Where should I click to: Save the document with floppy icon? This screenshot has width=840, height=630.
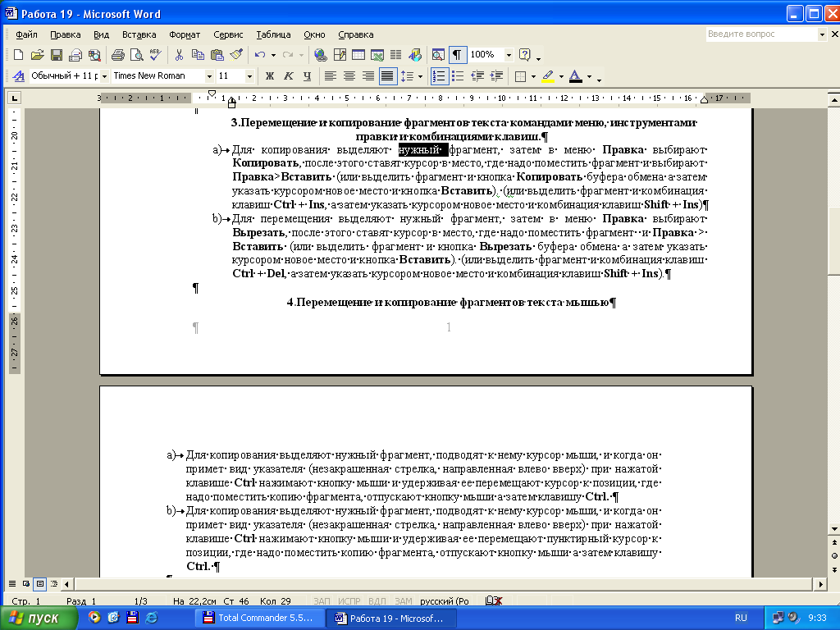pos(57,55)
